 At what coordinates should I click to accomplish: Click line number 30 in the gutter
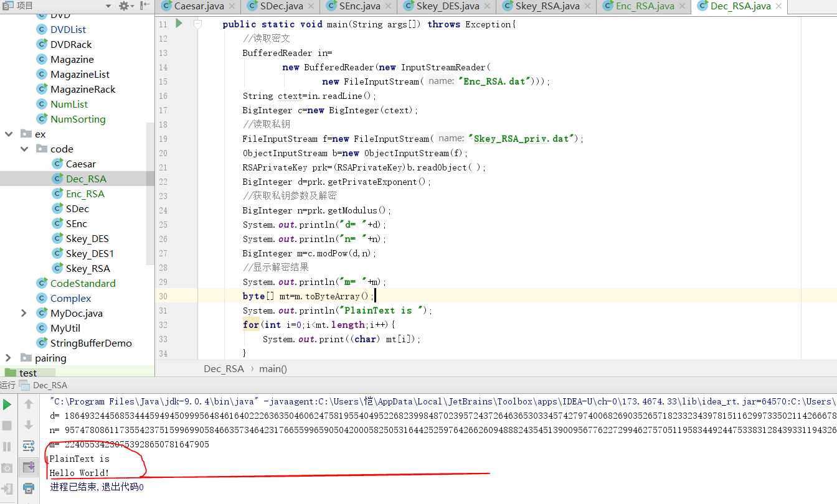pyautogui.click(x=163, y=296)
